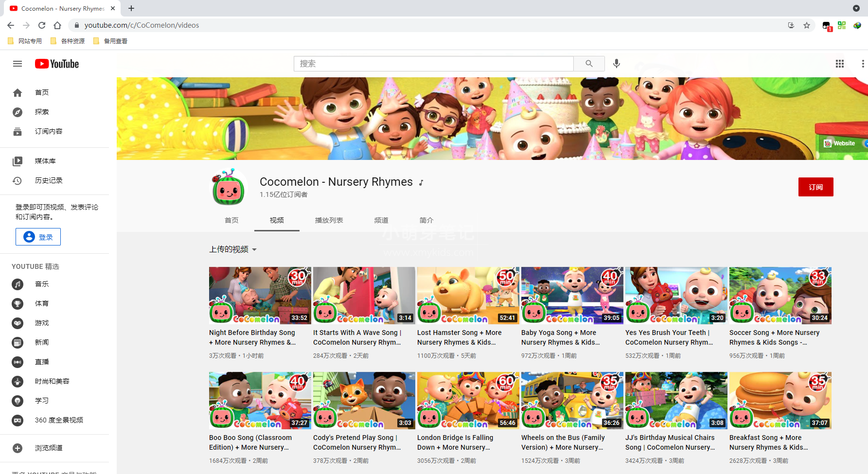This screenshot has width=868, height=474.
Task: Click the search magnifier button
Action: tap(589, 64)
